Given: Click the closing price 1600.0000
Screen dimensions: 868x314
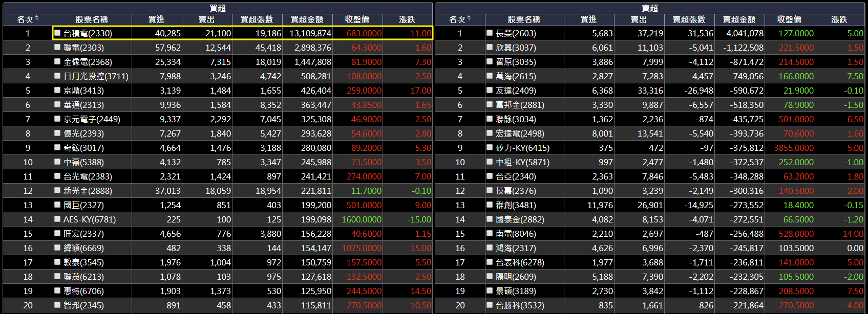Looking at the screenshot, I should (362, 219).
